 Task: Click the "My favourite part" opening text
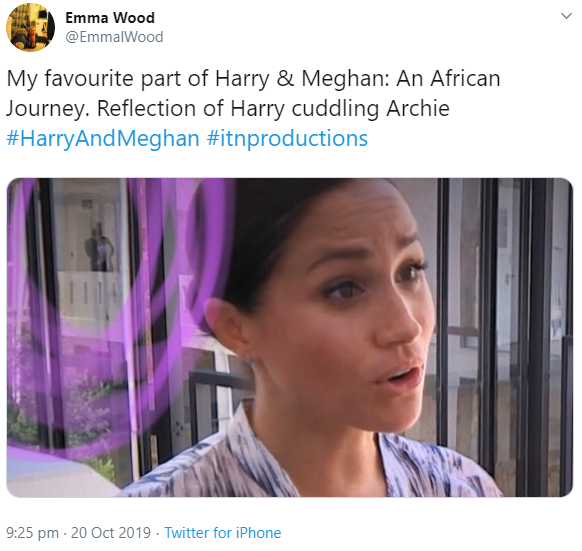tap(95, 79)
